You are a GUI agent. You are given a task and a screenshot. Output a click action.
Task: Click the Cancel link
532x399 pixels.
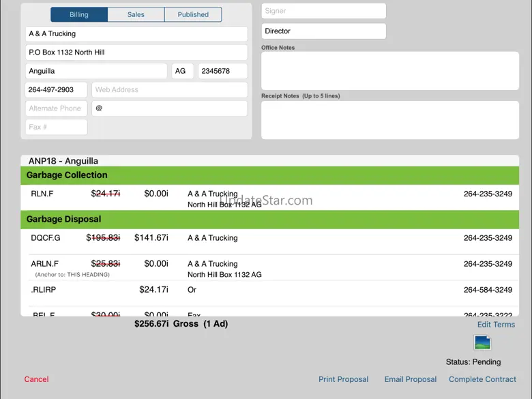[36, 379]
